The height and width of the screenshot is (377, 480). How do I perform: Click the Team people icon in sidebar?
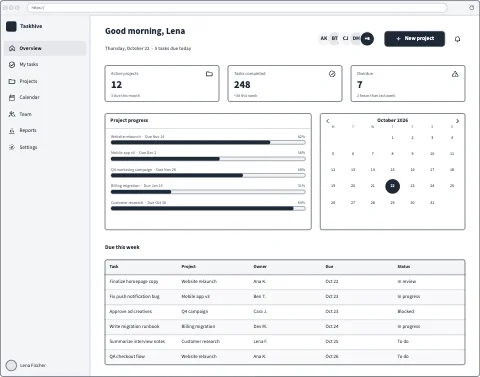coord(12,114)
